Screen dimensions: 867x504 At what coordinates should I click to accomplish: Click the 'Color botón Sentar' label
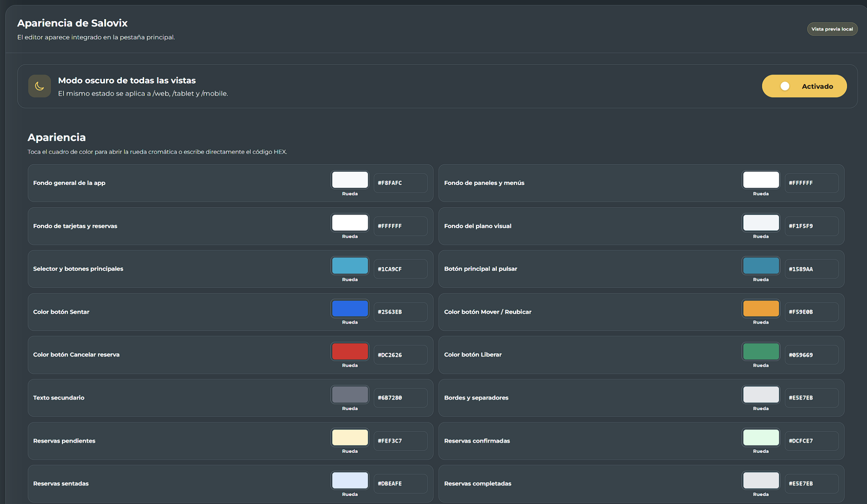coord(61,312)
